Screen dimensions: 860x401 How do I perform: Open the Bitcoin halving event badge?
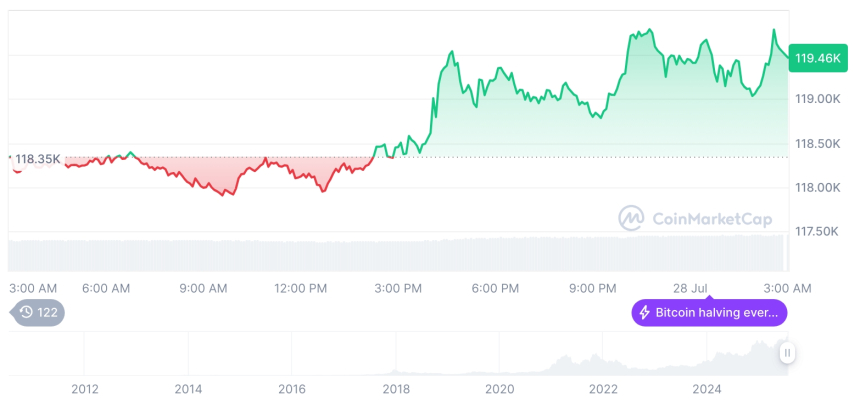click(709, 313)
